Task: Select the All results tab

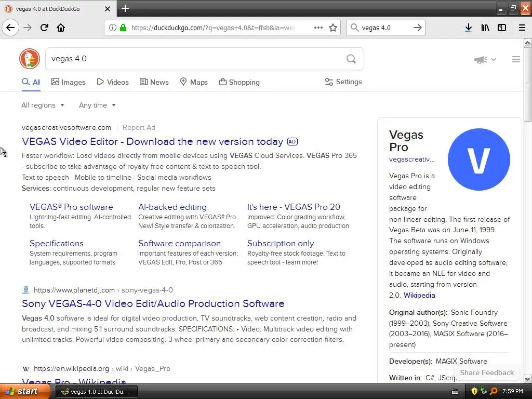Action: [x=31, y=82]
